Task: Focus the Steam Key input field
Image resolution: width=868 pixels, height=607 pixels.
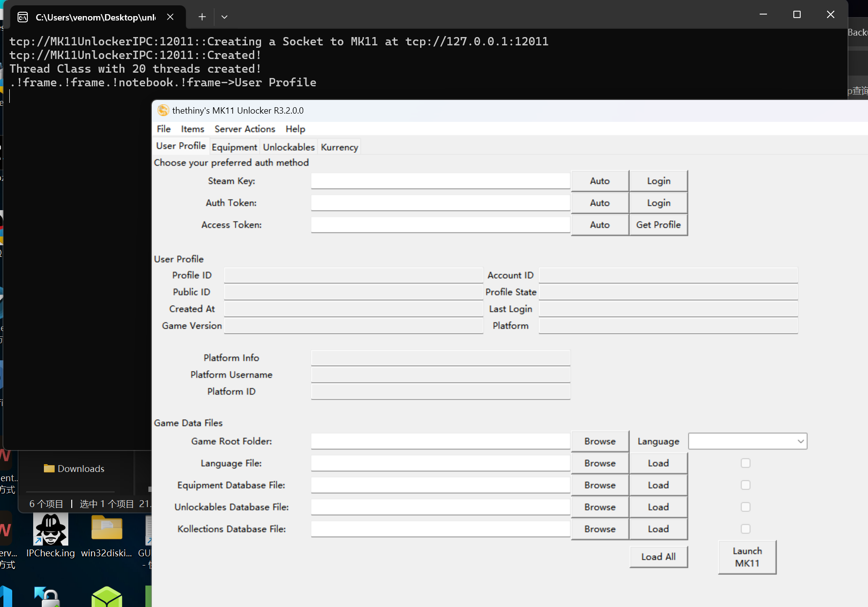Action: 440,181
